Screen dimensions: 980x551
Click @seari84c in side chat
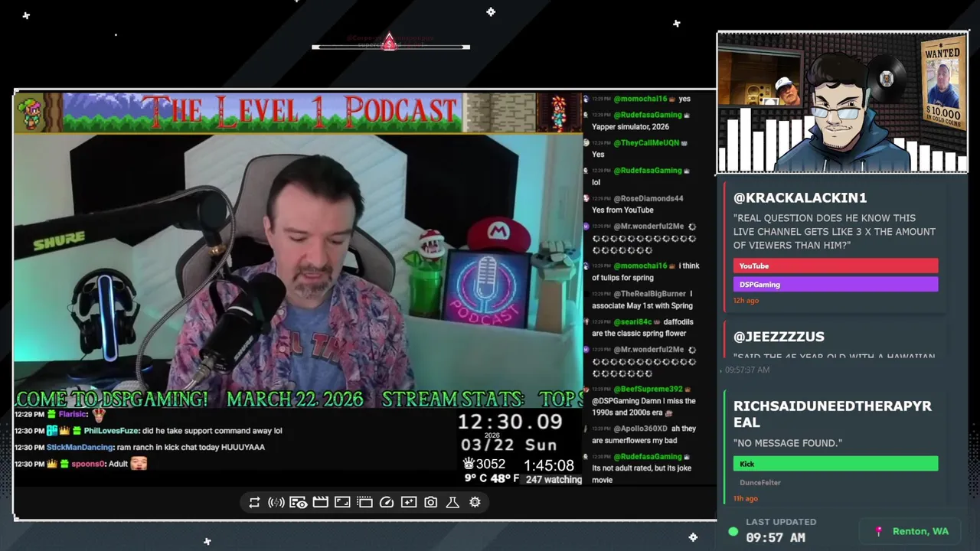point(632,321)
